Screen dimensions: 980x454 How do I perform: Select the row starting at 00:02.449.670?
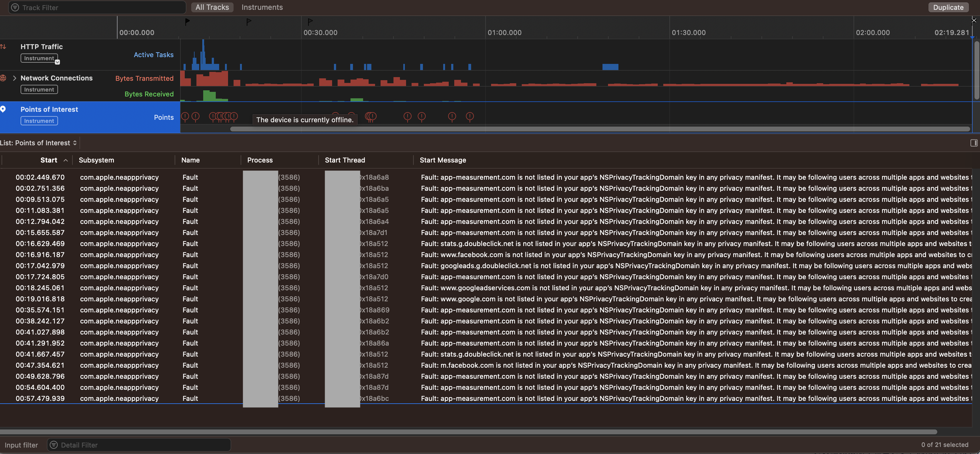coord(486,177)
